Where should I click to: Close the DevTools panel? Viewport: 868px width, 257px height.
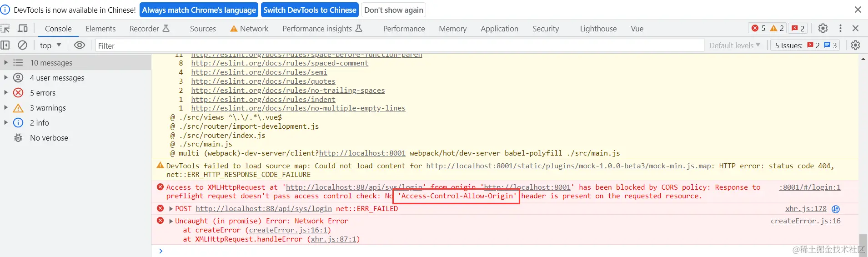855,28
